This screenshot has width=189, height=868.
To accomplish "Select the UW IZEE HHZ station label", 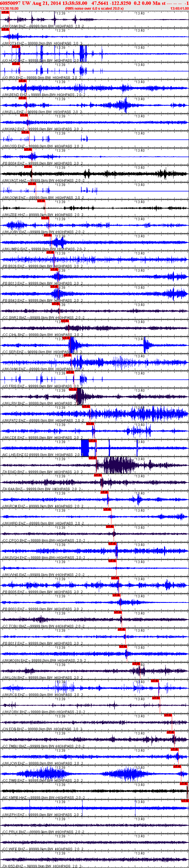I will coord(43,215).
